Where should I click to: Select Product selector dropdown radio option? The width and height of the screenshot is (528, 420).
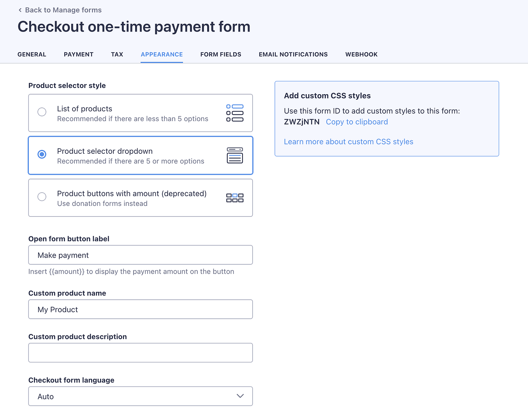coord(42,155)
